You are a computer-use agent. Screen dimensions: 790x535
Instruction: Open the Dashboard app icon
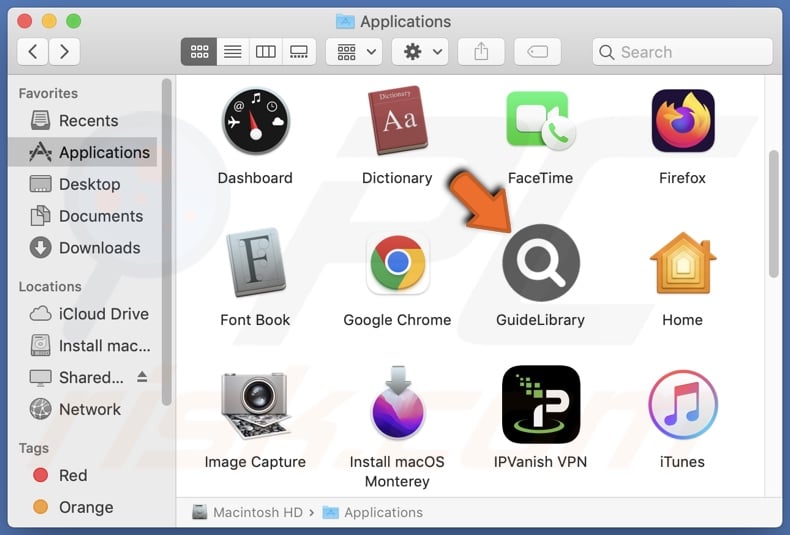tap(255, 121)
